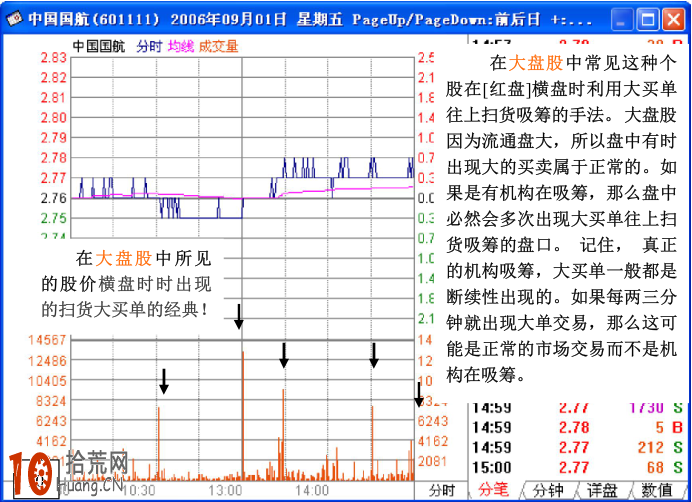Click the 14:00 time axis label
This screenshot has width=692, height=502.
(x=312, y=490)
